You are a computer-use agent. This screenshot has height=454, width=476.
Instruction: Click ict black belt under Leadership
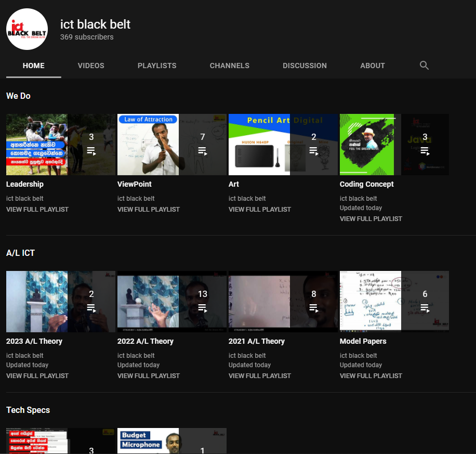25,199
